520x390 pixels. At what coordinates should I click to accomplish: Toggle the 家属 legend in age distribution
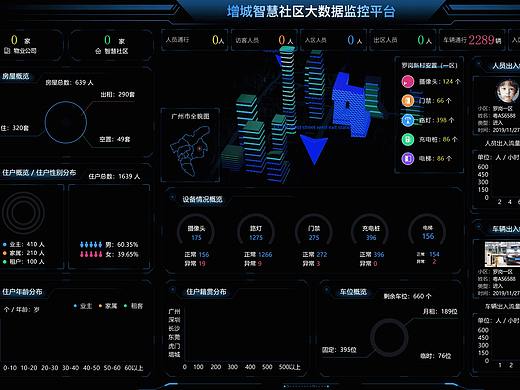(108, 306)
